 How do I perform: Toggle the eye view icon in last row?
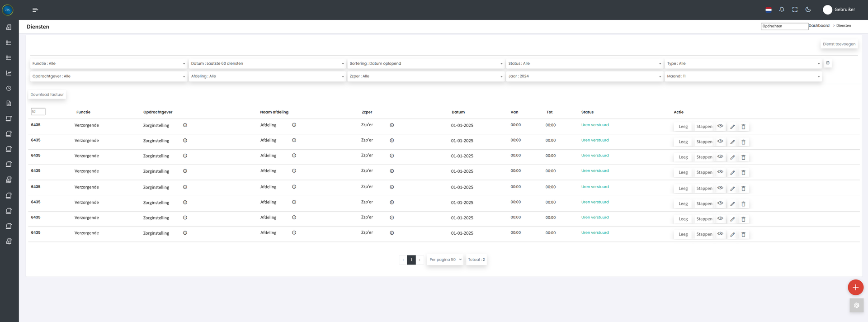720,234
